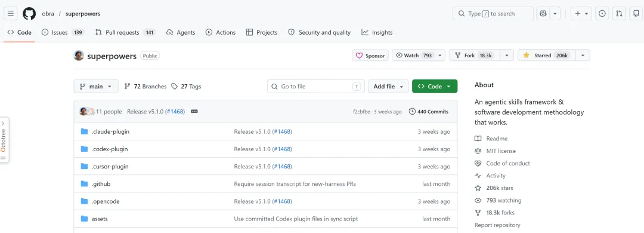Open the .github folder
Viewport: 644px width, 233px height.
tap(101, 184)
